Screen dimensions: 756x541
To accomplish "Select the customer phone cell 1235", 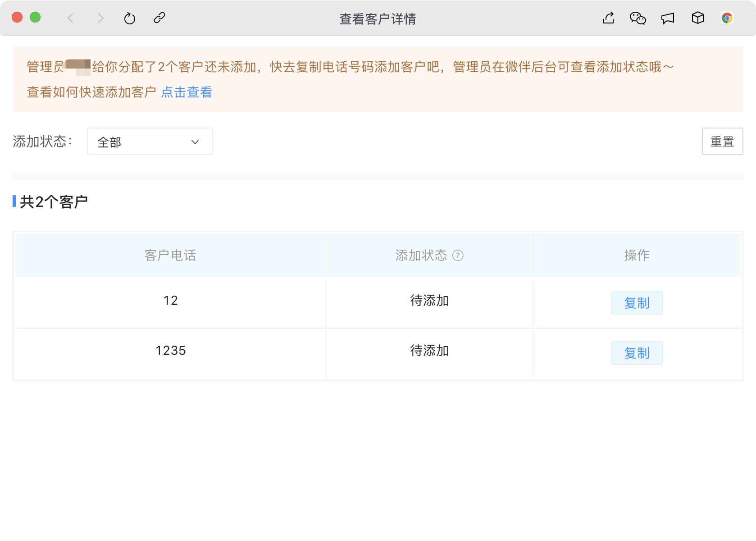I will pos(170,351).
